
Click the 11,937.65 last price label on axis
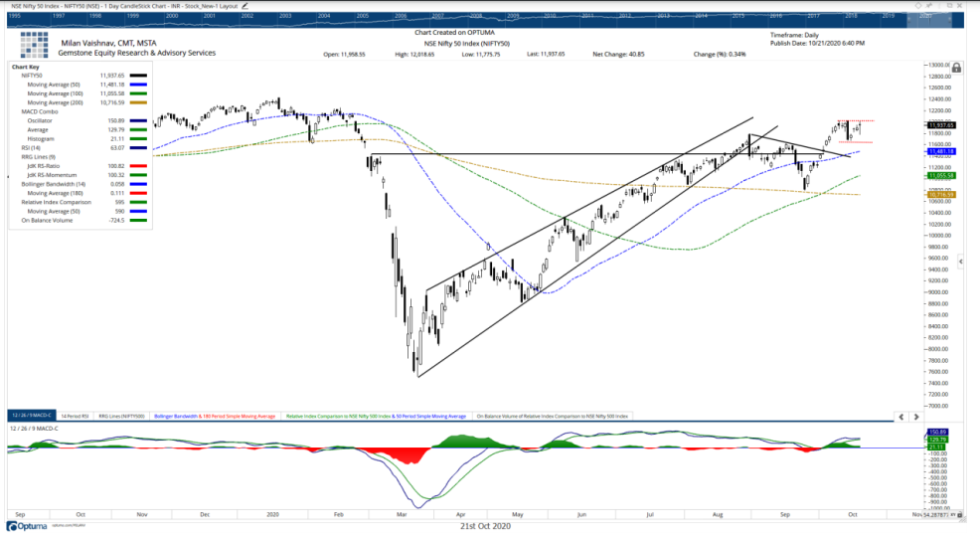click(x=941, y=125)
